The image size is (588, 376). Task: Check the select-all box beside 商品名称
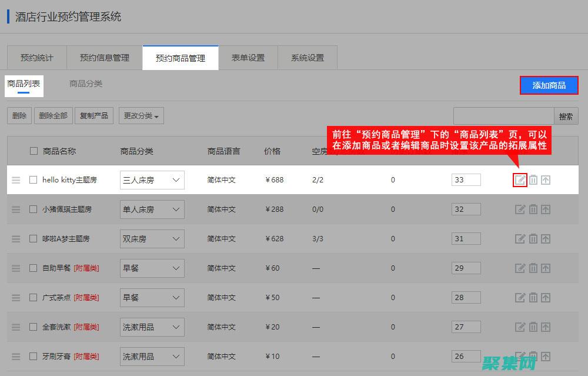pos(34,151)
